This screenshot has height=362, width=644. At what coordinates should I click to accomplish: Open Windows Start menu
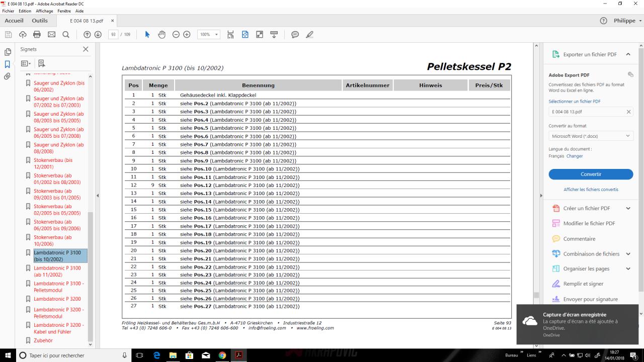[8, 355]
